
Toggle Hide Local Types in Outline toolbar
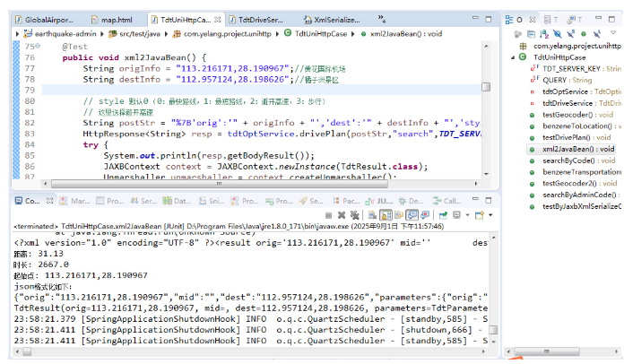click(596, 34)
